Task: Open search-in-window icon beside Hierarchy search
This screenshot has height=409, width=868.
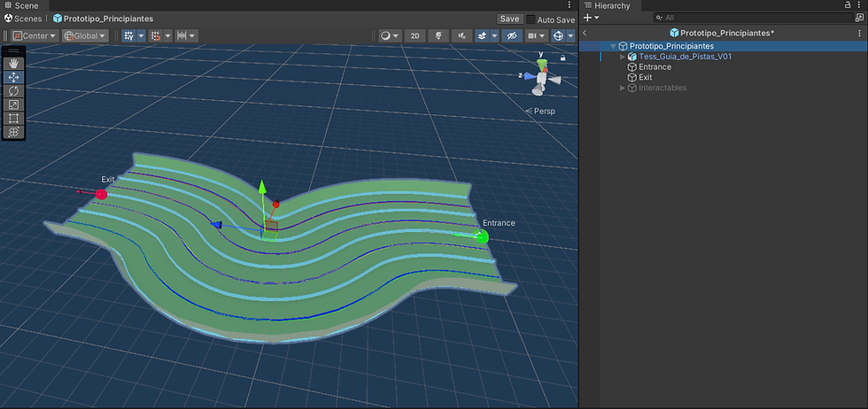Action: (858, 18)
